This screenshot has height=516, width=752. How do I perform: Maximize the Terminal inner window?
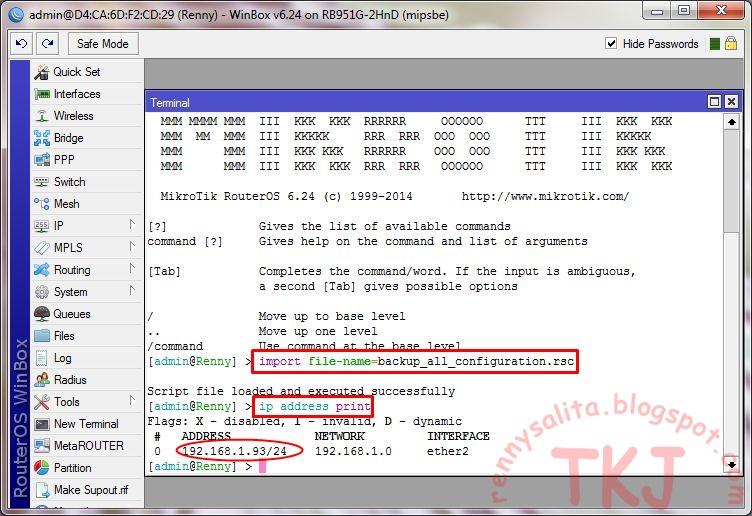[x=714, y=102]
